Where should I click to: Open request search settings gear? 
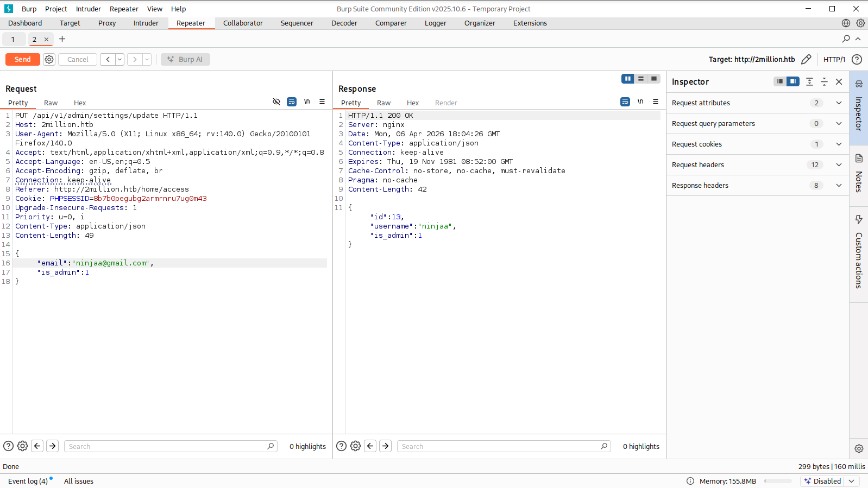22,446
